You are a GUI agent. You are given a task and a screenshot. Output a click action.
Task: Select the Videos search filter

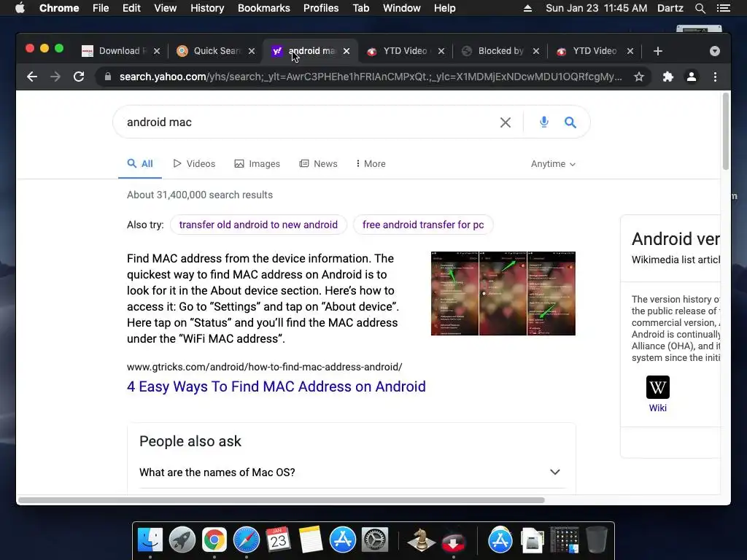pyautogui.click(x=194, y=164)
